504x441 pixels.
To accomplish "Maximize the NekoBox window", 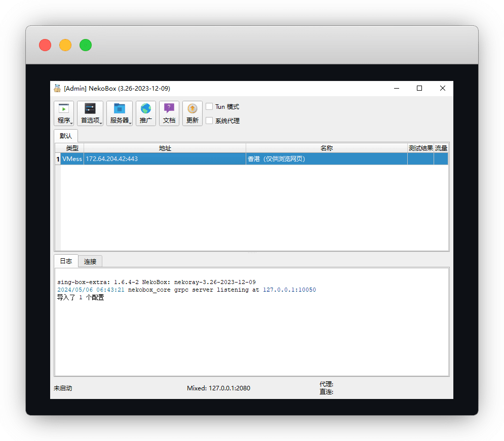I will tap(419, 88).
